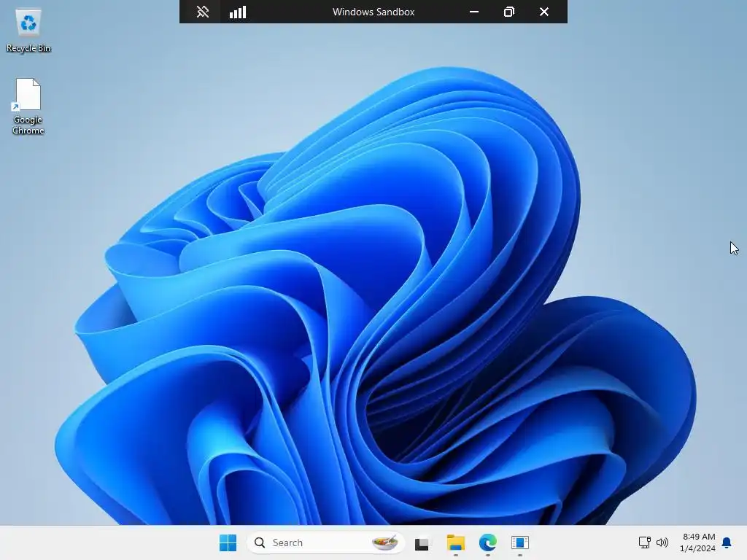Click the taskbar Search box
Viewport: 747px width, 560px height.
326,542
